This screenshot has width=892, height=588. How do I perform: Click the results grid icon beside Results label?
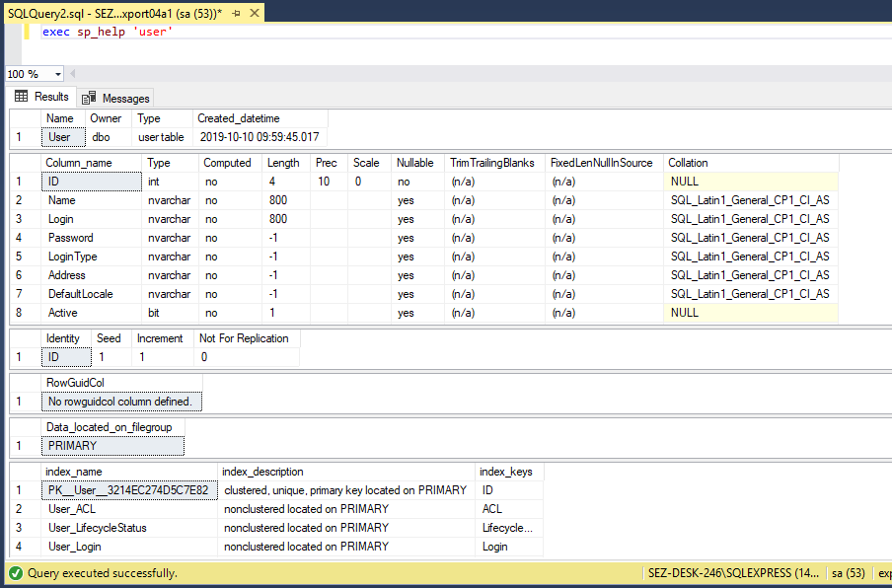point(21,97)
